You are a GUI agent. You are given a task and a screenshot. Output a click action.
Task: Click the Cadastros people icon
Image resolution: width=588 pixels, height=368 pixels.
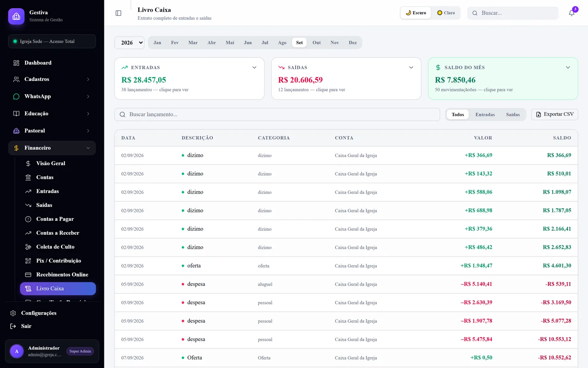[x=16, y=79]
